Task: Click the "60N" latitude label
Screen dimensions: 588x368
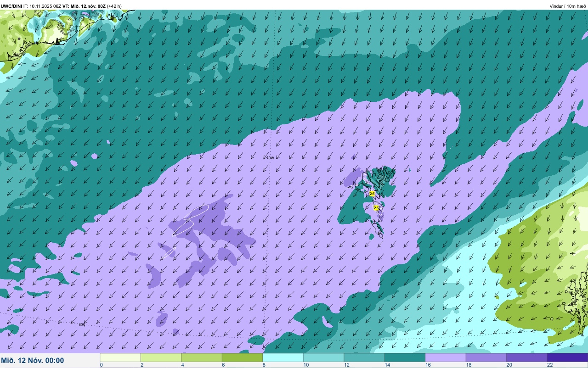Action: 82,324
